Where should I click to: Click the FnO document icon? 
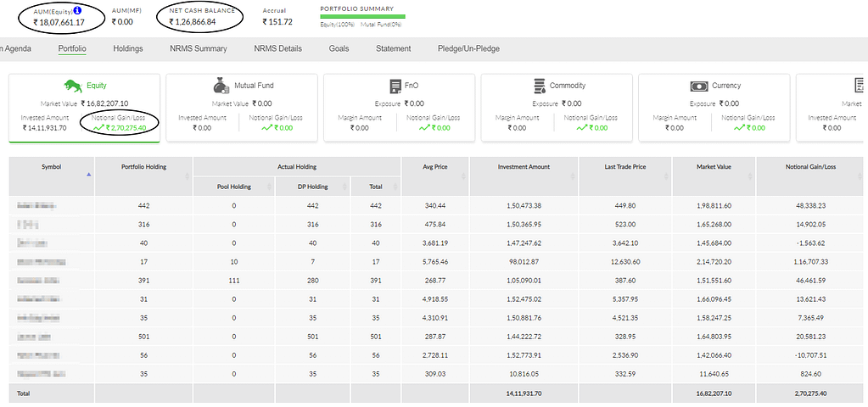click(x=395, y=86)
